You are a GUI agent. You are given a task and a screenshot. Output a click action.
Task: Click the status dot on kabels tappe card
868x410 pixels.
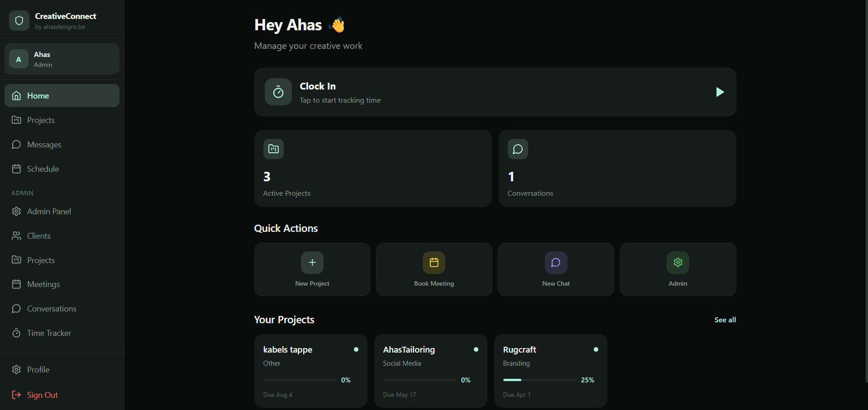356,349
